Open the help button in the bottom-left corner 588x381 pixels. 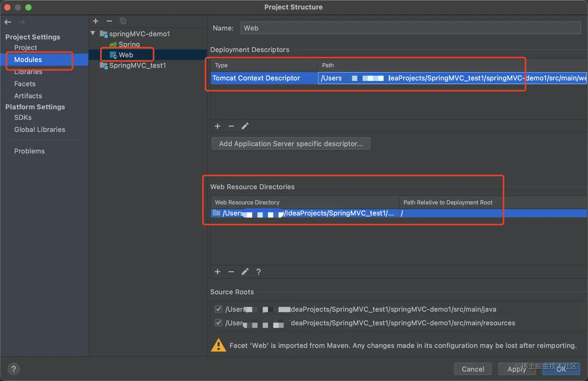point(13,369)
